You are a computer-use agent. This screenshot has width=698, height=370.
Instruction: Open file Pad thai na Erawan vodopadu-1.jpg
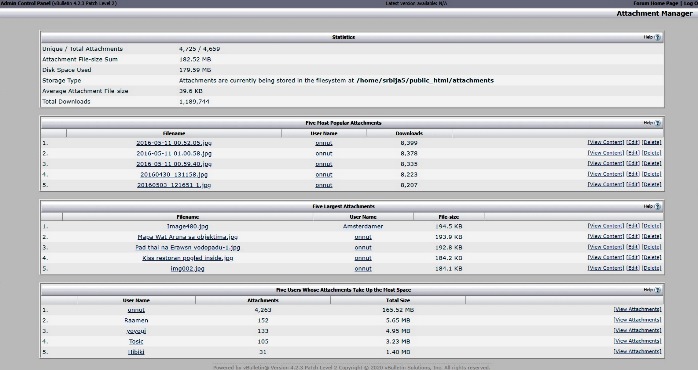click(x=188, y=248)
